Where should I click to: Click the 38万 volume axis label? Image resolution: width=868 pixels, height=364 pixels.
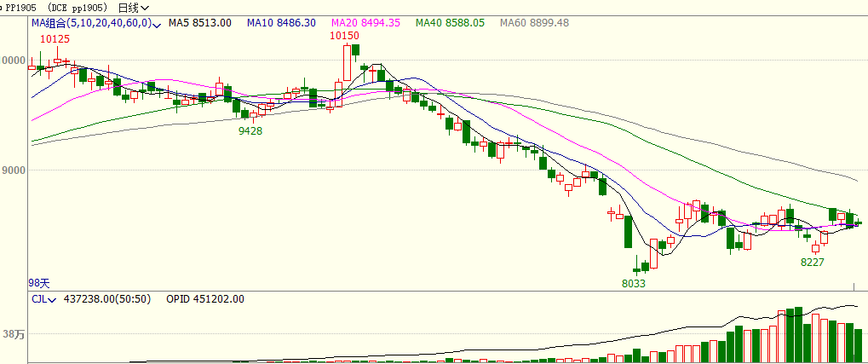coord(14,334)
